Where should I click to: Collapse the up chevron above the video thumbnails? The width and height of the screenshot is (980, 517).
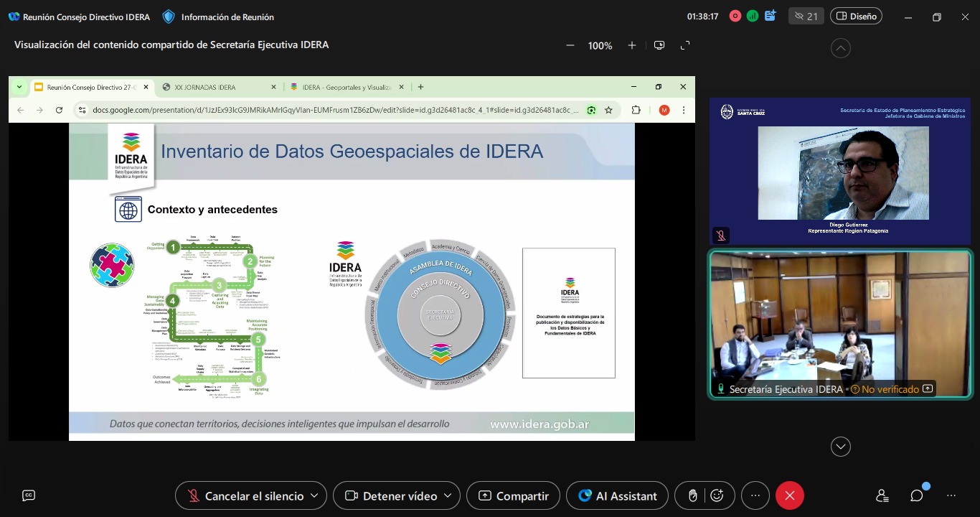point(840,48)
